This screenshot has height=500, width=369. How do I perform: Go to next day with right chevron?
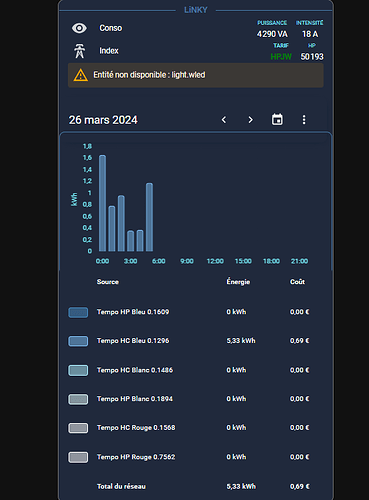[250, 120]
